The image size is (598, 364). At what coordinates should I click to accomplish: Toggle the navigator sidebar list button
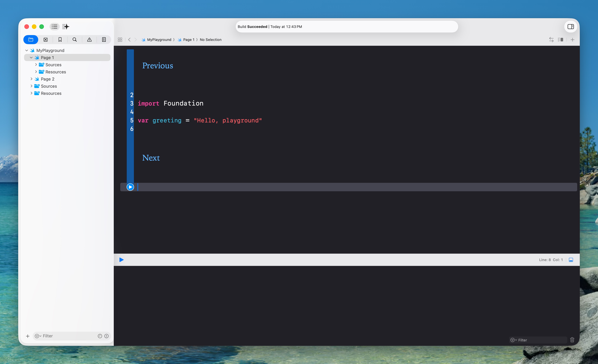(54, 27)
